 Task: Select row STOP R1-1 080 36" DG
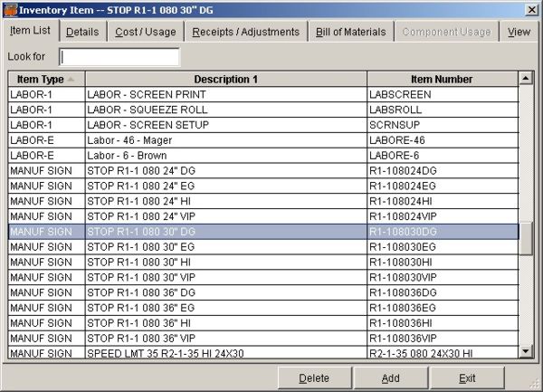click(x=263, y=292)
